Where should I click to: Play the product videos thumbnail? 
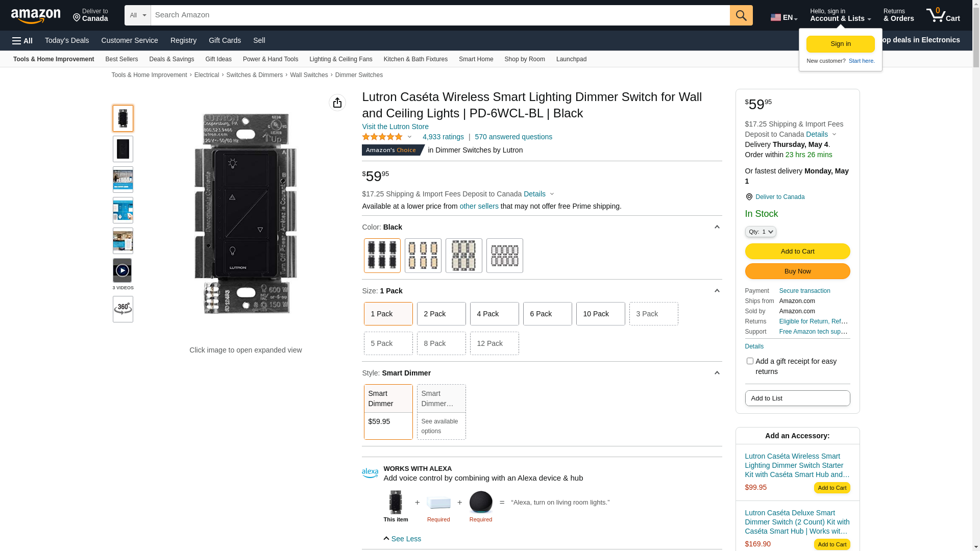(x=122, y=271)
